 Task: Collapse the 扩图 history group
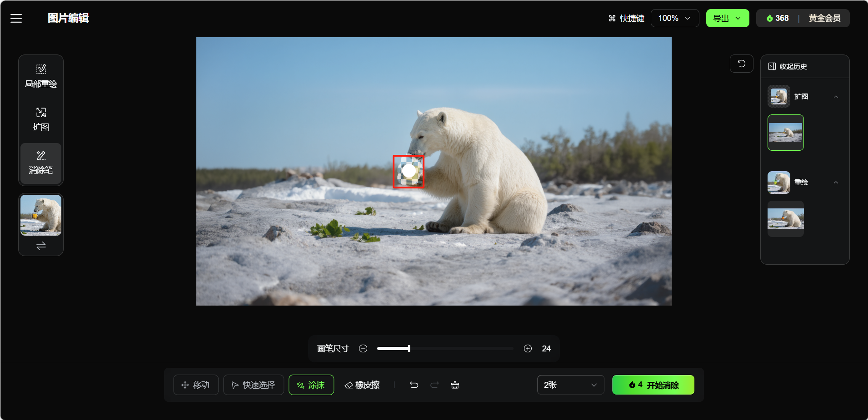click(836, 97)
